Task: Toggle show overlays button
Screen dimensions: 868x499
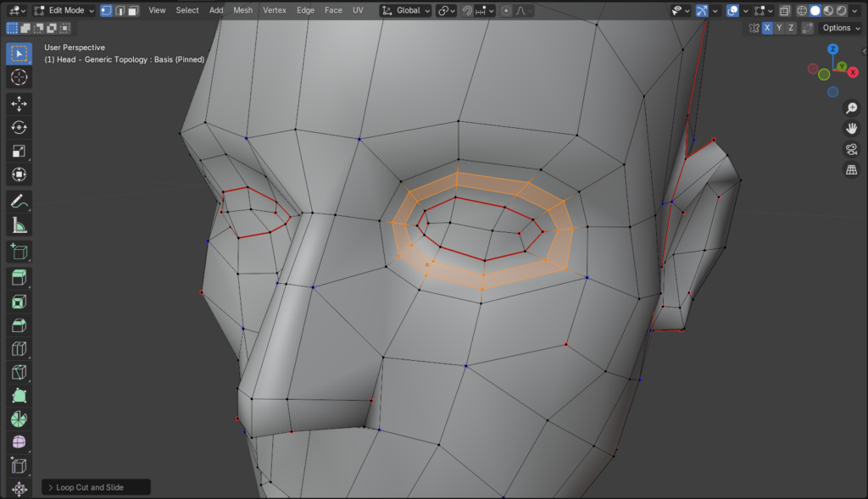Action: pyautogui.click(x=732, y=10)
